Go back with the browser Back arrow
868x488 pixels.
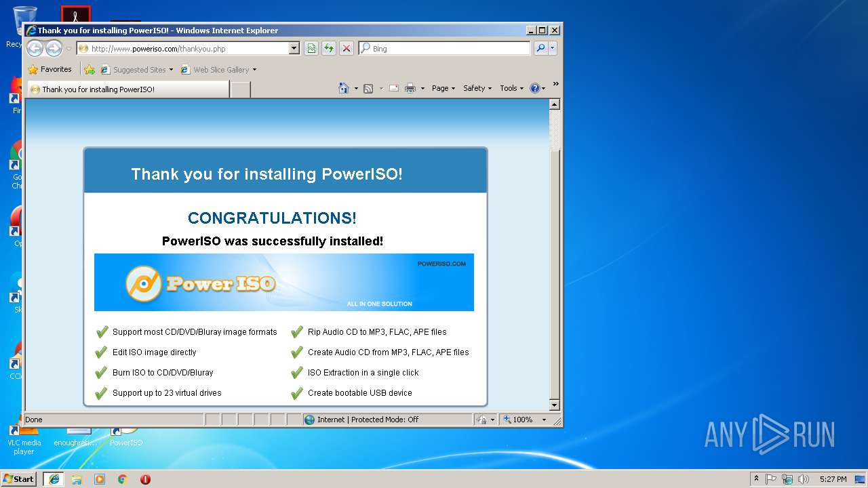35,48
